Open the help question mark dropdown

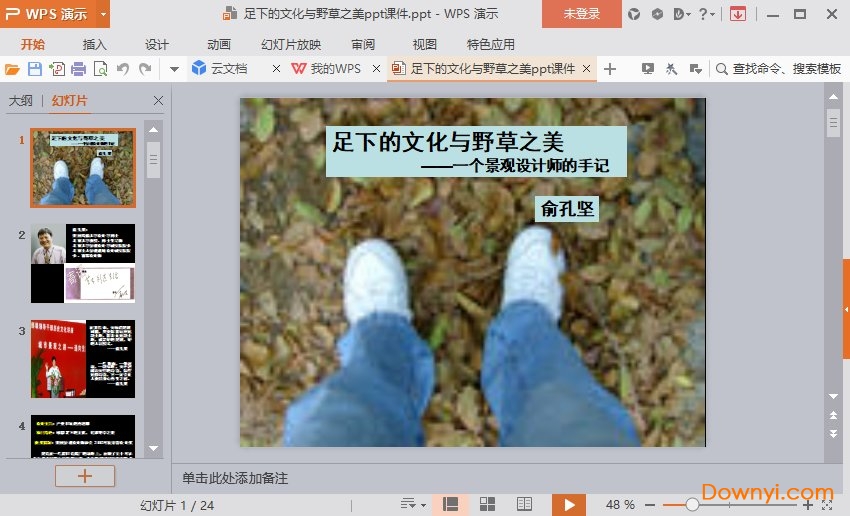(706, 14)
